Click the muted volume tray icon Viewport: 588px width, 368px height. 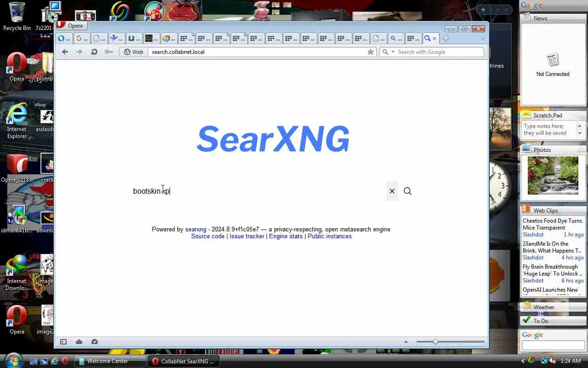(x=553, y=361)
